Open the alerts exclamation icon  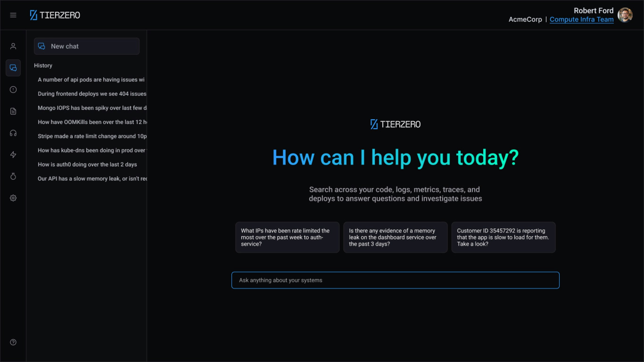click(x=13, y=90)
